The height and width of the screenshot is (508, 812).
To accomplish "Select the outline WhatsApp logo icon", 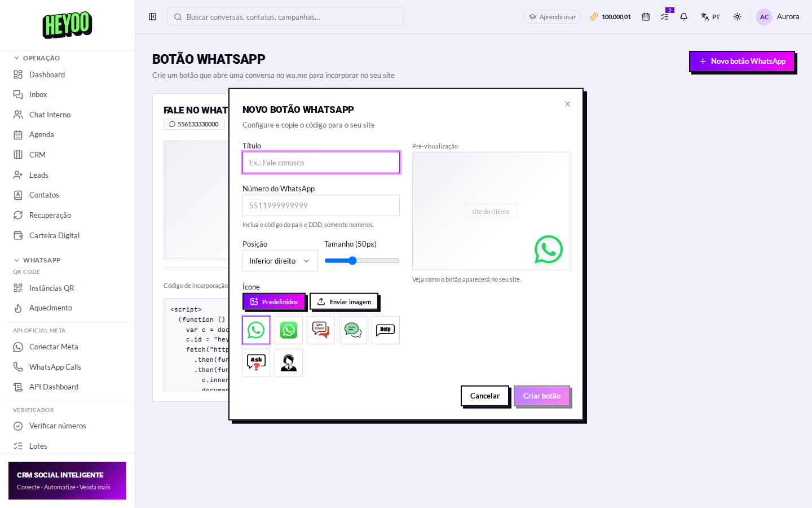I will coord(256,330).
